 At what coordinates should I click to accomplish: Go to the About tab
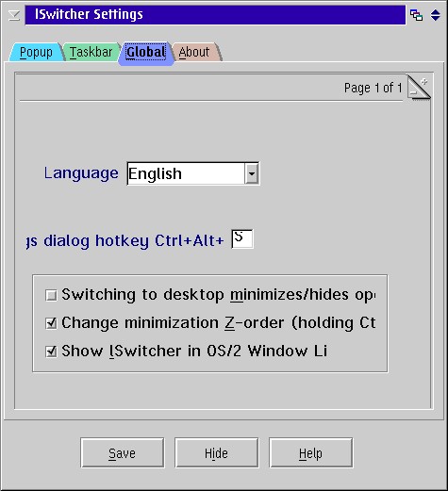click(x=194, y=52)
